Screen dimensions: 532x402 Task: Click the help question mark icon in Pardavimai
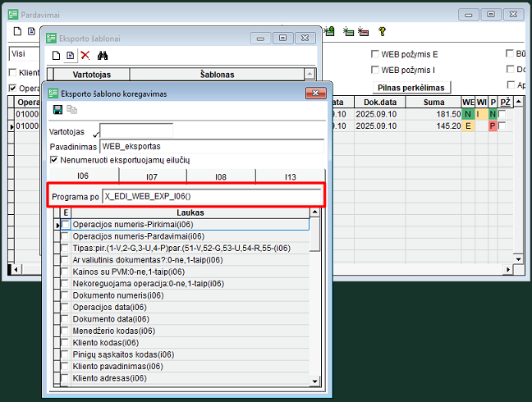(382, 31)
